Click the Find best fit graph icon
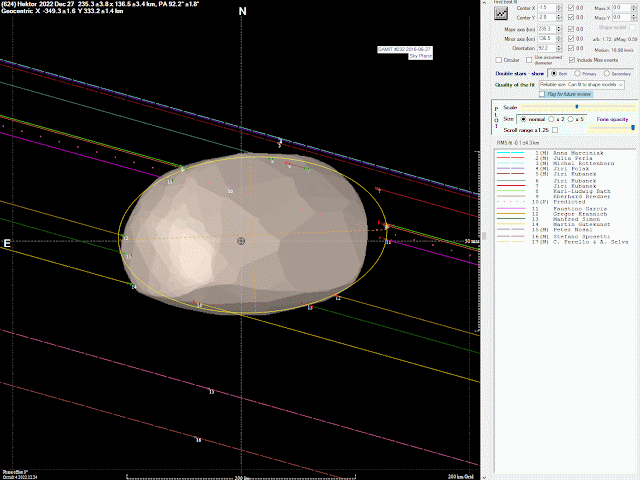 click(501, 13)
